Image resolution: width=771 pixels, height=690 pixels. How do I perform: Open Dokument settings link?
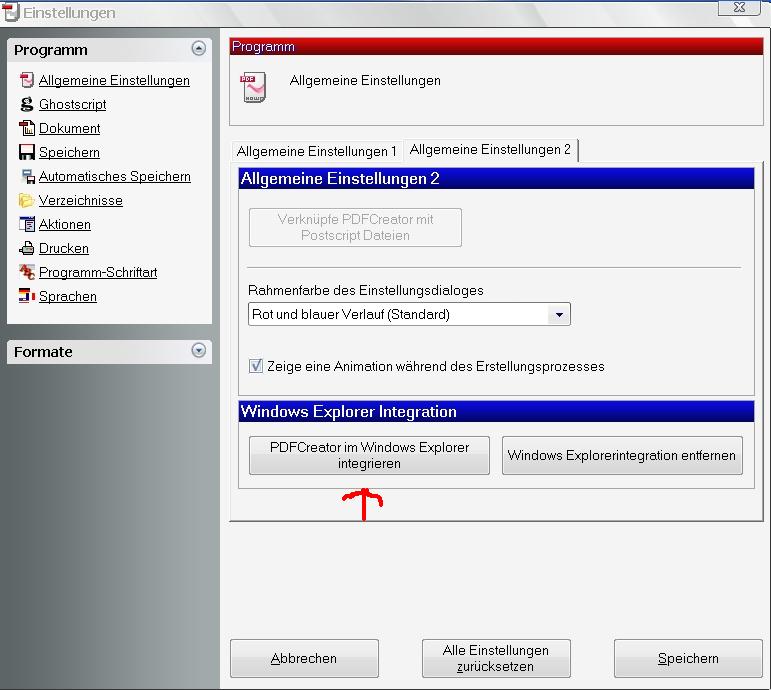click(69, 128)
